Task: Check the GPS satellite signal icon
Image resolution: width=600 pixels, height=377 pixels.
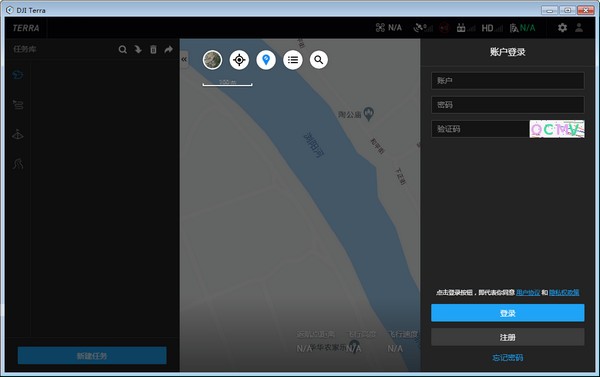Action: pos(423,28)
